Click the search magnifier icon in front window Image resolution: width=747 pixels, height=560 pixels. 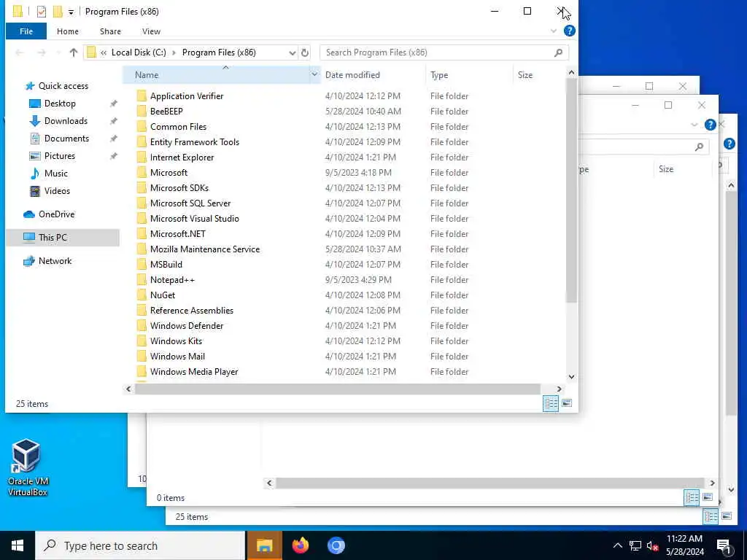coord(558,52)
